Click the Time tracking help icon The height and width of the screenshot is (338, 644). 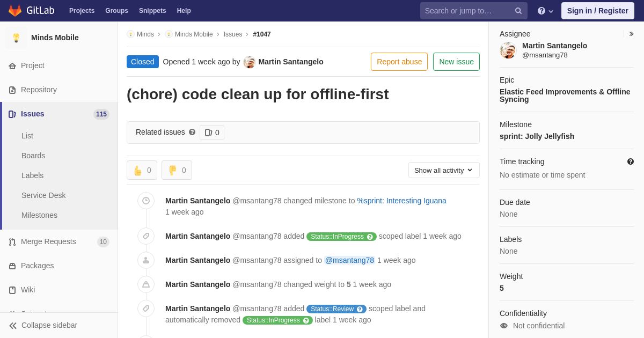[631, 161]
